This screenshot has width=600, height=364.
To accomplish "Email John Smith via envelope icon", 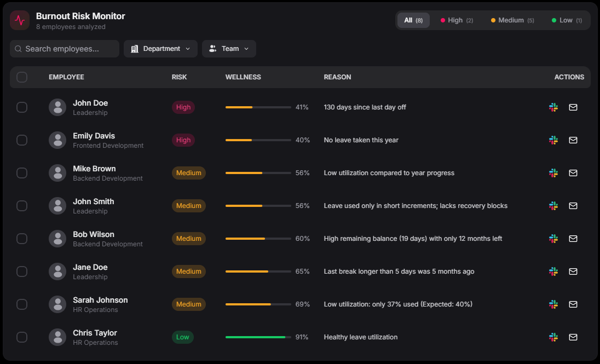I will pos(573,206).
